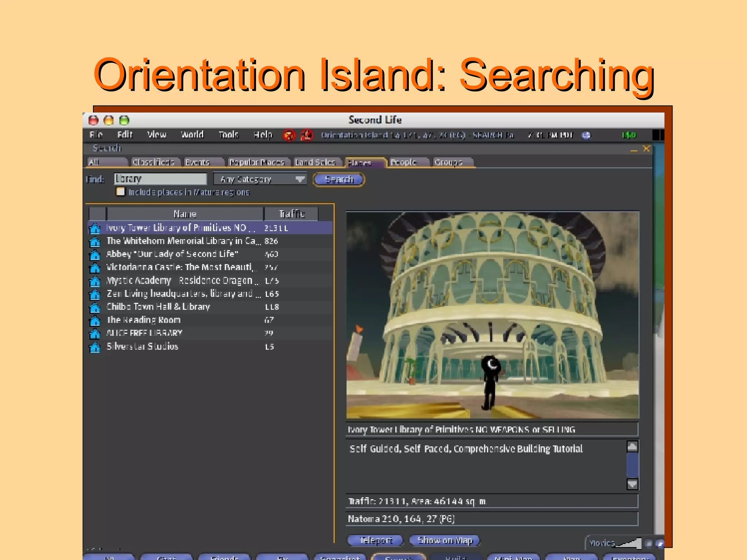Adjust the Movies volume slider
This screenshot has height=560, width=747.
point(628,543)
